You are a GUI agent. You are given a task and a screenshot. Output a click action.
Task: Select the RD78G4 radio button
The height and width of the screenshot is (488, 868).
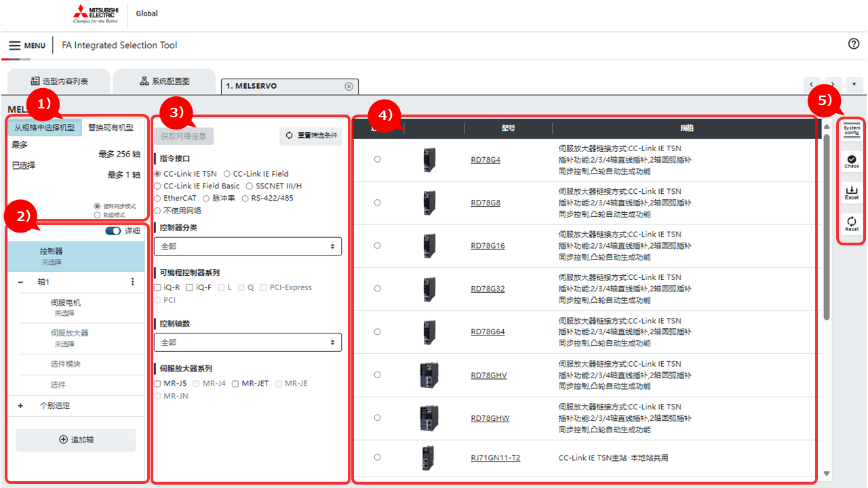(377, 159)
